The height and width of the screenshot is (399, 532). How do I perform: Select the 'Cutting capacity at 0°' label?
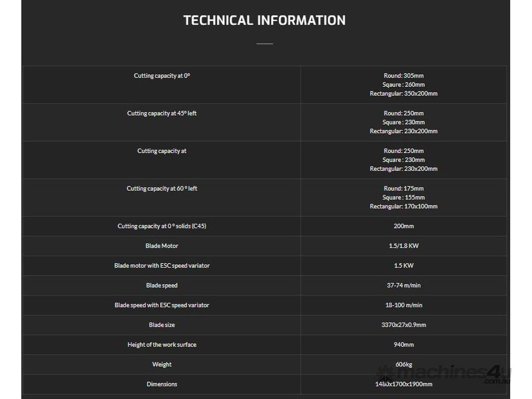click(x=162, y=76)
